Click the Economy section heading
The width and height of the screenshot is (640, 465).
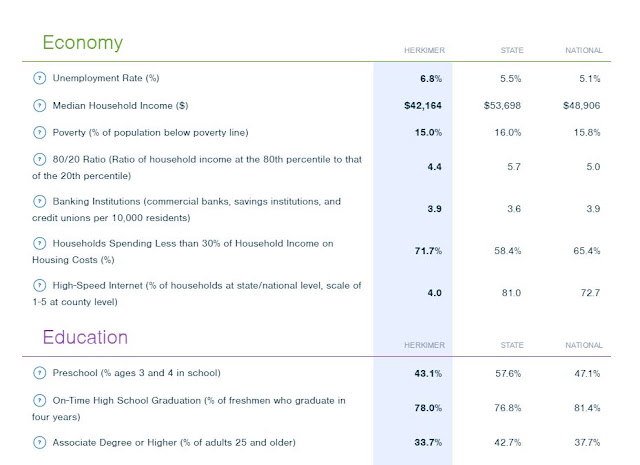pyautogui.click(x=82, y=43)
